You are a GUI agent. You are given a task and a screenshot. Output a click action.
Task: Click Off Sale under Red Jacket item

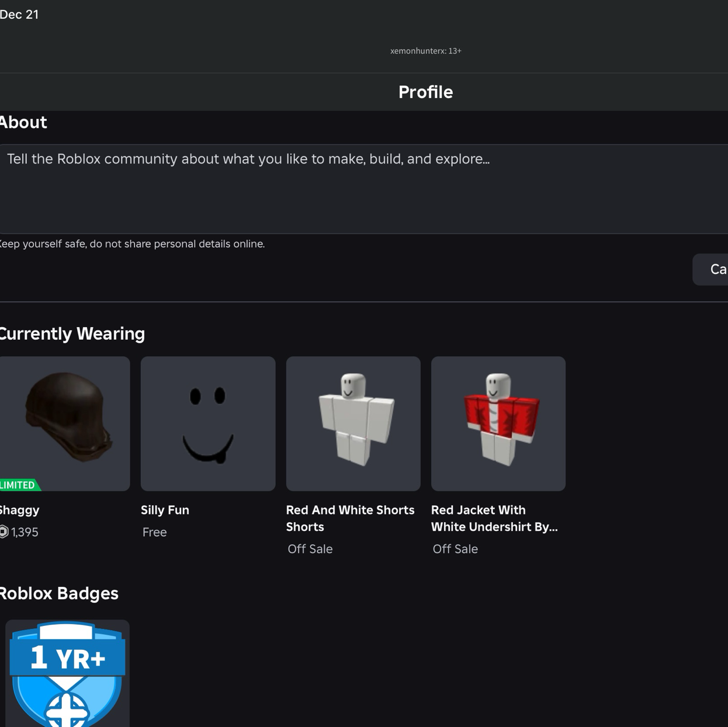coord(455,549)
